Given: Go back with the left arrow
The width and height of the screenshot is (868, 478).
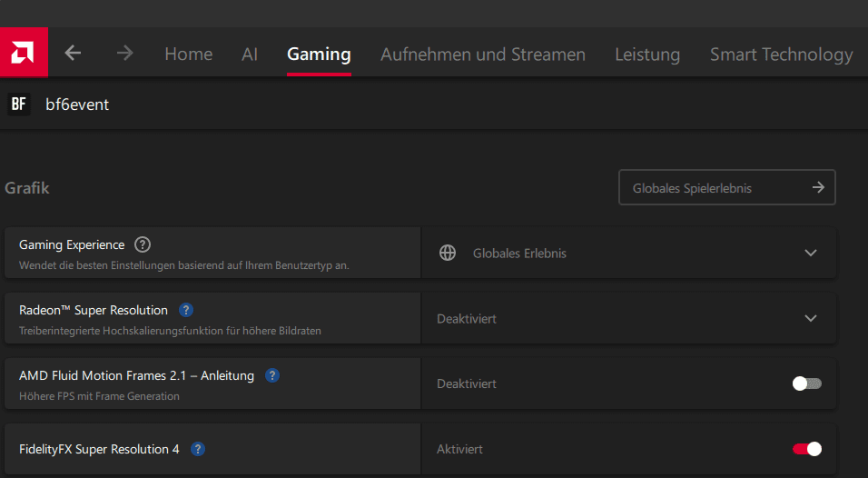Looking at the screenshot, I should [74, 54].
